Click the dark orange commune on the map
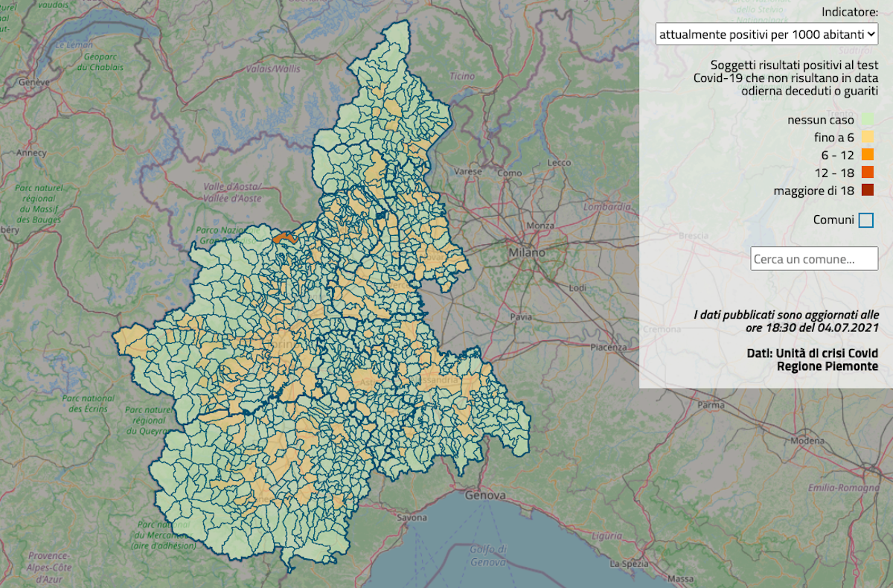893x588 pixels. pyautogui.click(x=285, y=237)
